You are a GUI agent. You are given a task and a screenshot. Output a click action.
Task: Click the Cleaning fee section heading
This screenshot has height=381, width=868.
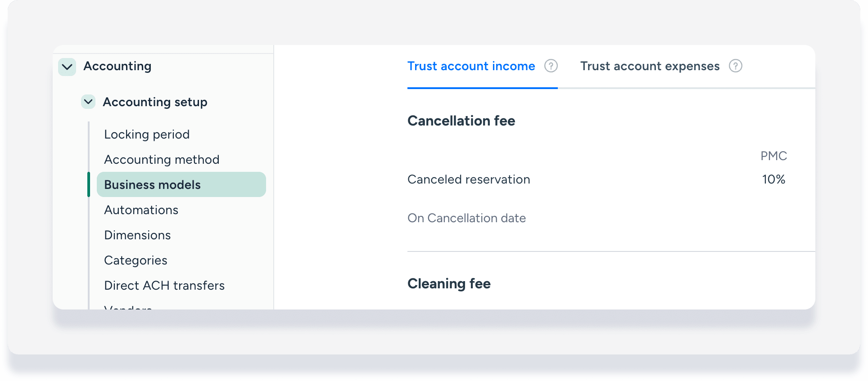pyautogui.click(x=449, y=284)
